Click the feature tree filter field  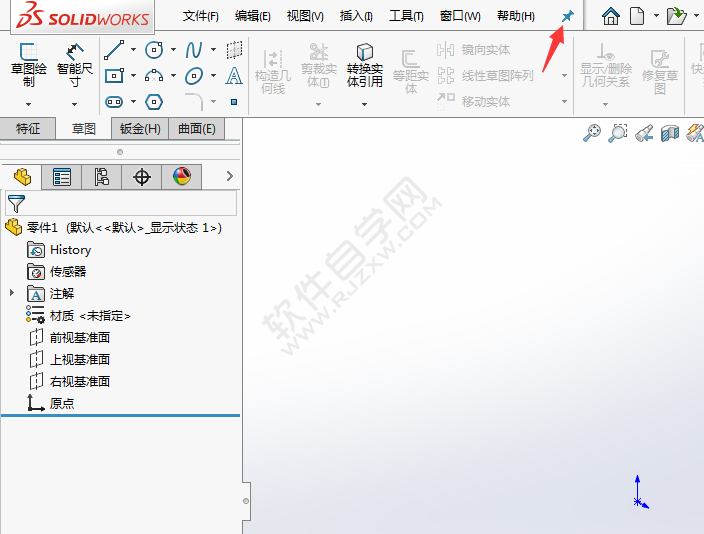click(x=121, y=204)
